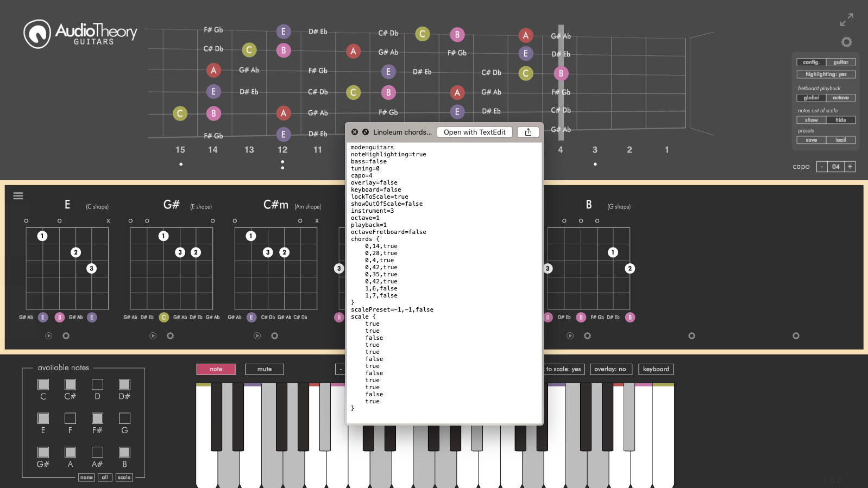Open settings gear at top right

846,42
